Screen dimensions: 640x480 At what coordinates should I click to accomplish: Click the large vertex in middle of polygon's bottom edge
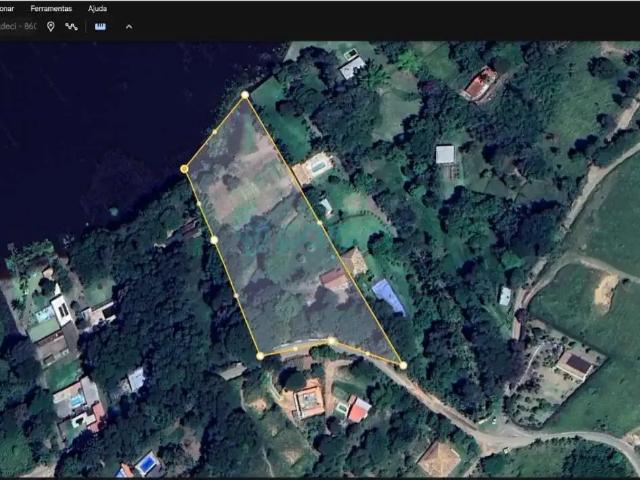[332, 342]
